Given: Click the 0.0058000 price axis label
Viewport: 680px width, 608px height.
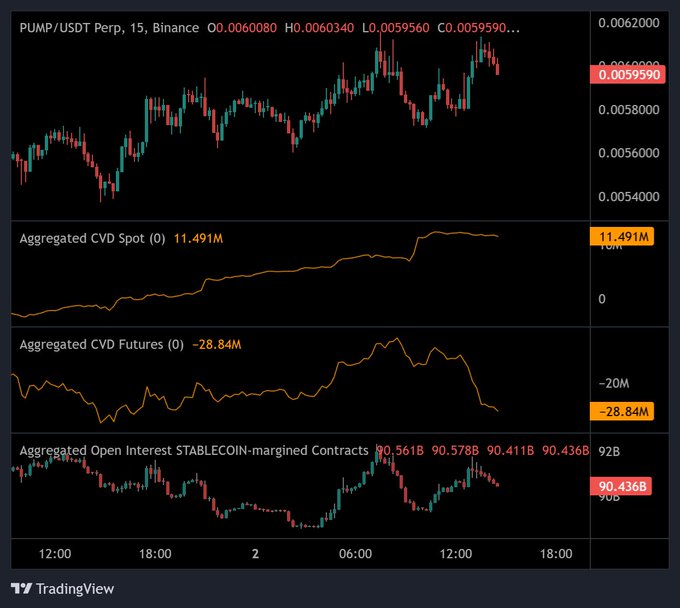Looking at the screenshot, I should 629,110.
